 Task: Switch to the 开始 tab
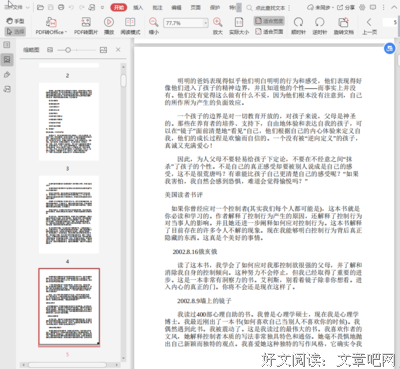(119, 7)
